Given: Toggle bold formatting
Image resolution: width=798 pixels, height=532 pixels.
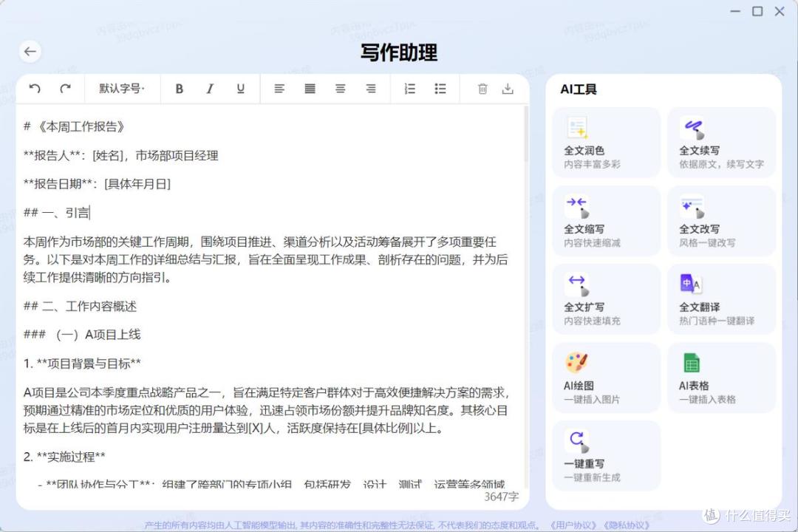Looking at the screenshot, I should click(179, 89).
